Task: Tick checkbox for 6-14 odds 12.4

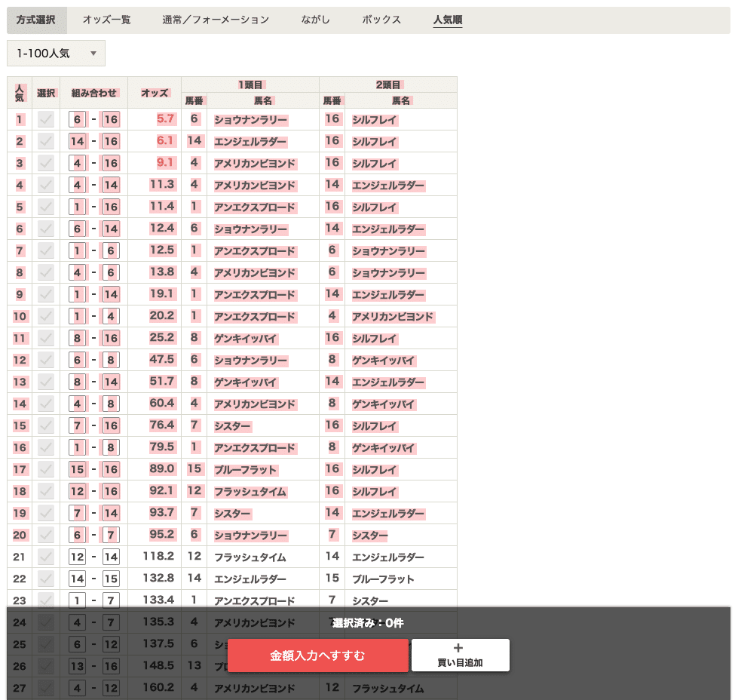Action: click(x=46, y=229)
